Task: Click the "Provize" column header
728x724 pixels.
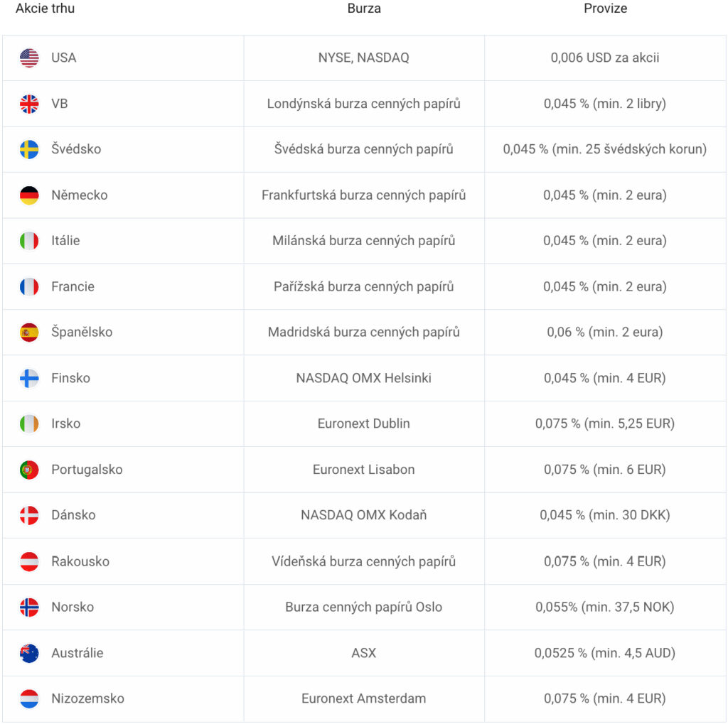Action: pyautogui.click(x=605, y=9)
